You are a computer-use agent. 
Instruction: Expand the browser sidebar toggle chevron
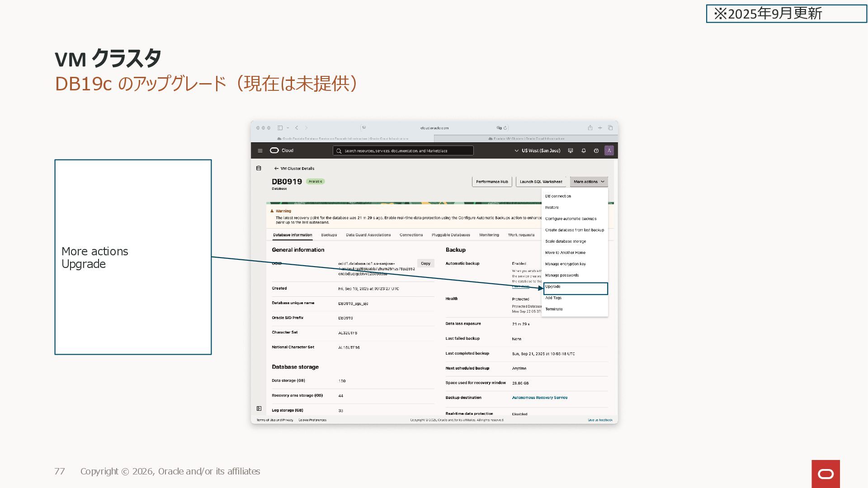(288, 128)
